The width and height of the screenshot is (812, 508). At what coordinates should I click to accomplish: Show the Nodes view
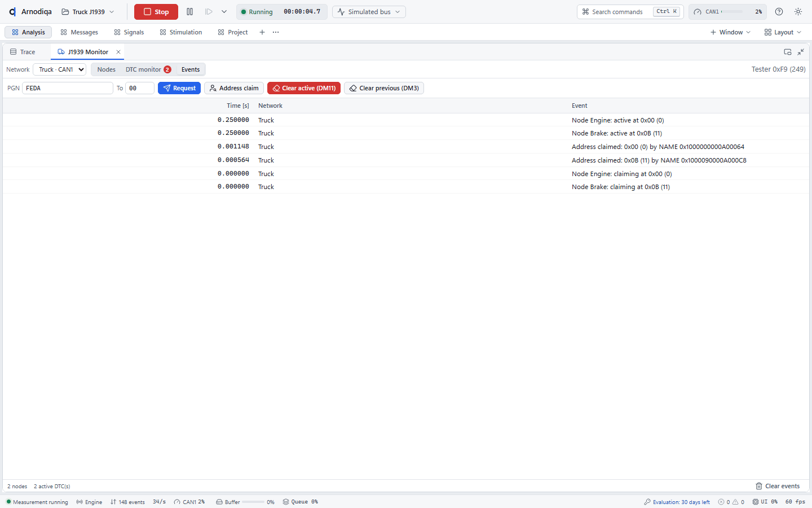[106, 69]
